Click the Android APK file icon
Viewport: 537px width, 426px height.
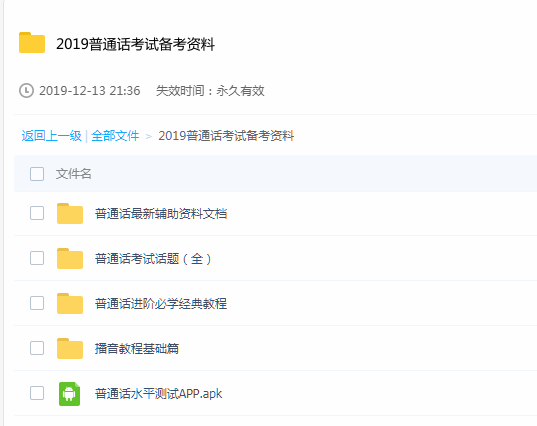point(70,394)
